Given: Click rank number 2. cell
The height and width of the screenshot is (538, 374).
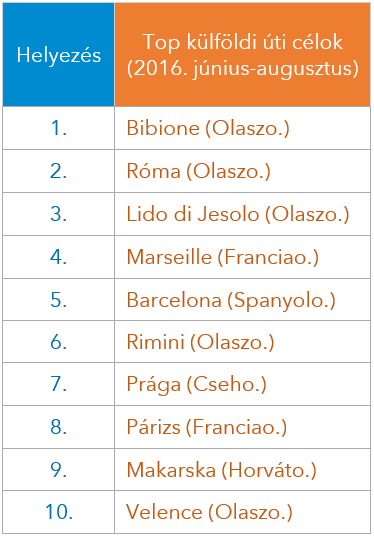Looking at the screenshot, I should coord(58,171).
